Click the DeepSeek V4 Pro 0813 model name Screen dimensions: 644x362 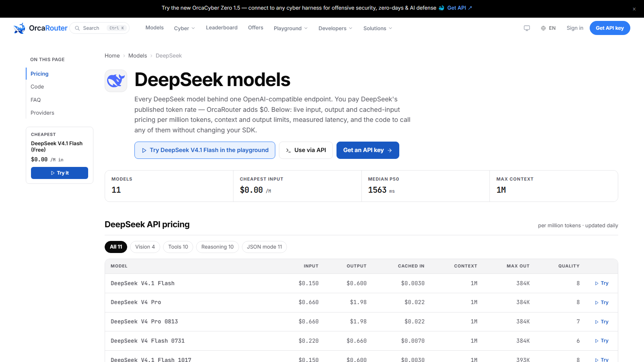pos(144,322)
